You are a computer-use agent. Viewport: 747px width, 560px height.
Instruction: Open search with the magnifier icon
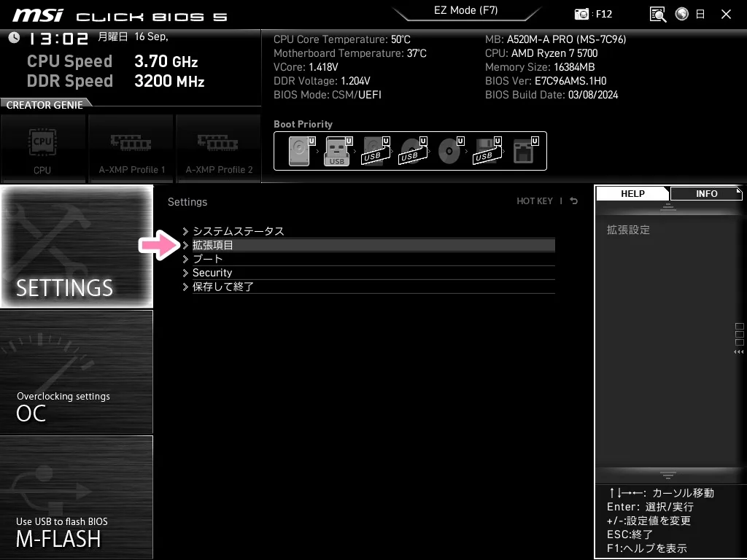pyautogui.click(x=657, y=14)
